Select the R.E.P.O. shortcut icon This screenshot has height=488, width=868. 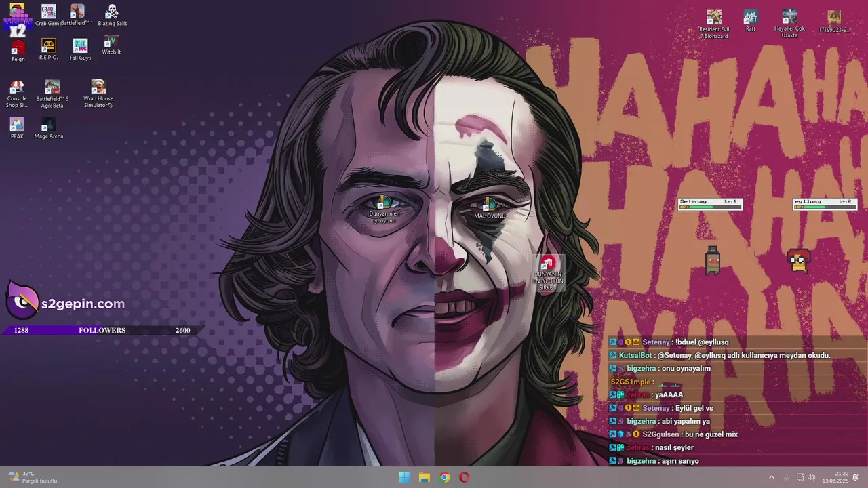[48, 49]
